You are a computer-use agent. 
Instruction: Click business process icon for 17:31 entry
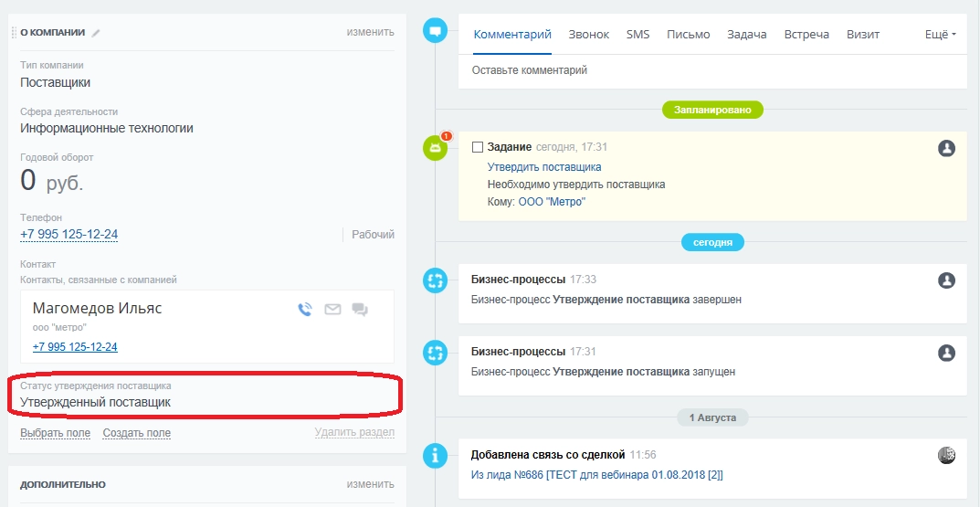(x=436, y=353)
